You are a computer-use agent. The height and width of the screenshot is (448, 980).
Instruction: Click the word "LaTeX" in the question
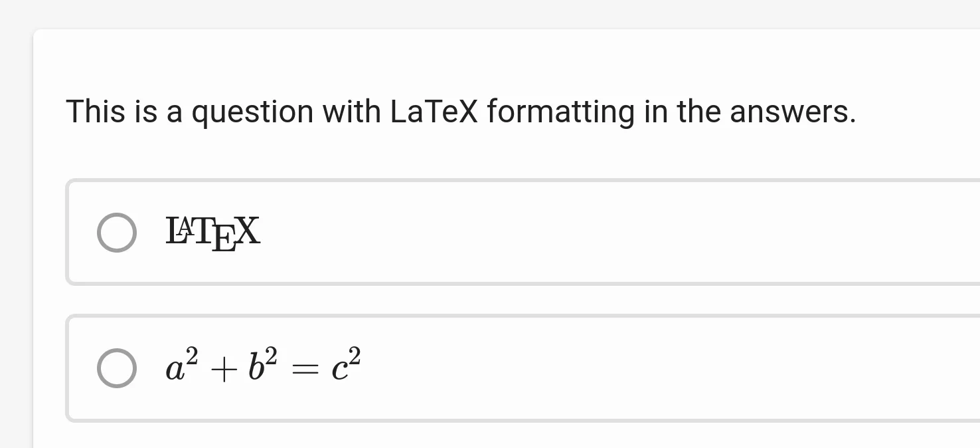coord(434,112)
